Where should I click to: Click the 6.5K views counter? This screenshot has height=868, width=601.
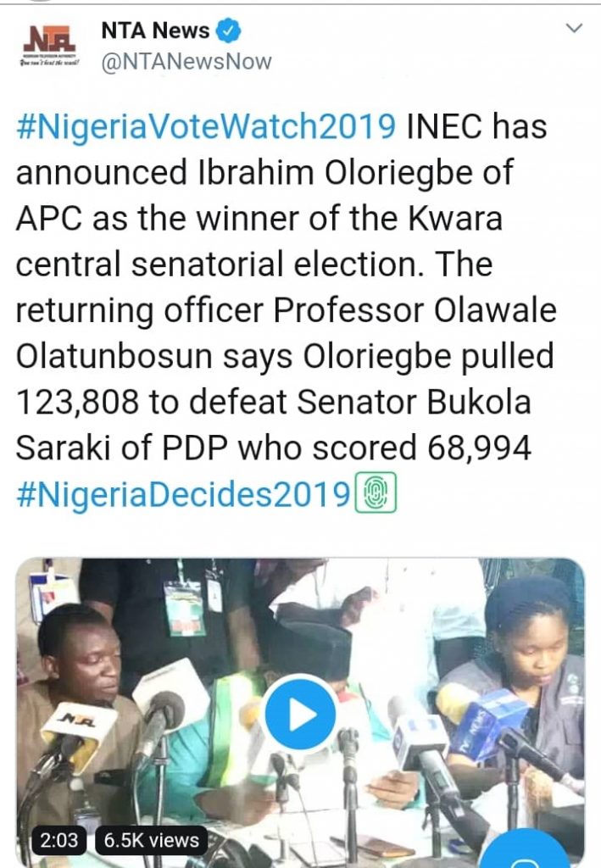tap(153, 841)
